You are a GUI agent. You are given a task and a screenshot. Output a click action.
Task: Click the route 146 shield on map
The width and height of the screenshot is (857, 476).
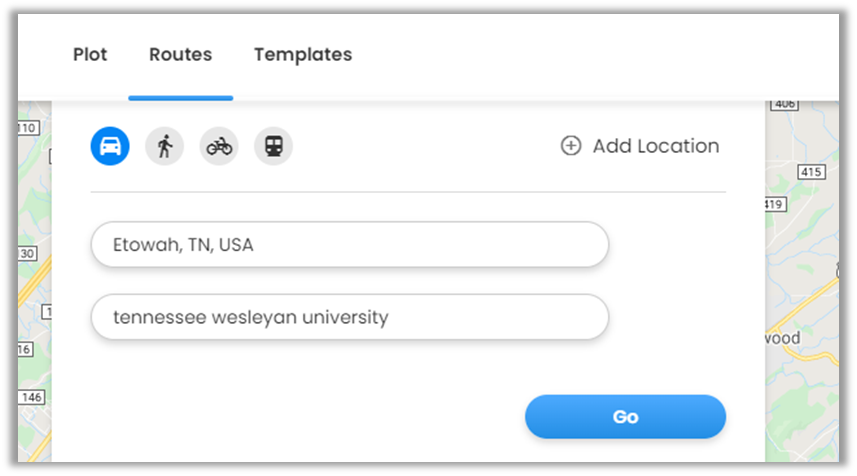click(x=30, y=398)
